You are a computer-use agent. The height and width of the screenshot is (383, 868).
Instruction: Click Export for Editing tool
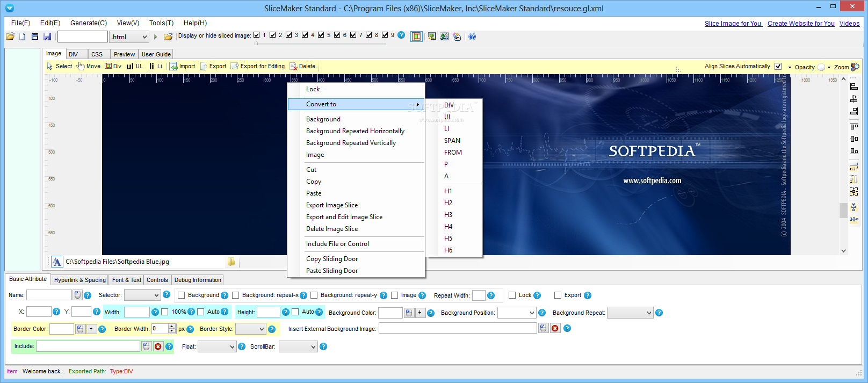point(258,66)
